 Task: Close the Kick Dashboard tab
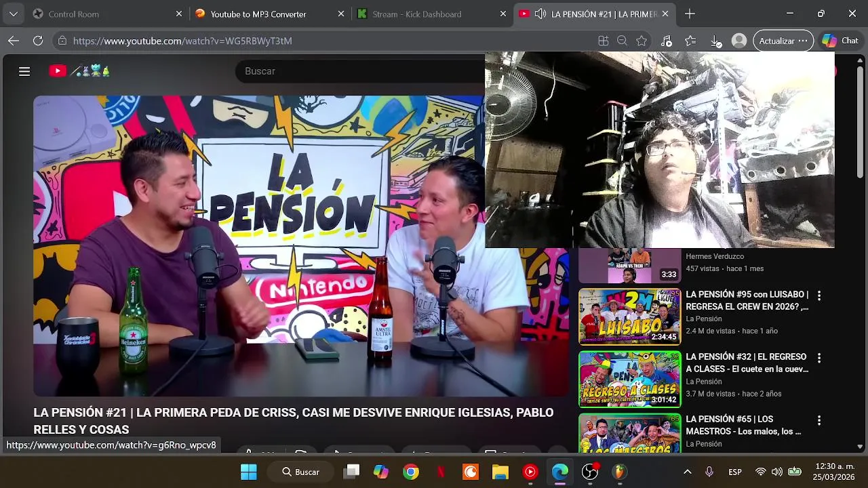503,14
